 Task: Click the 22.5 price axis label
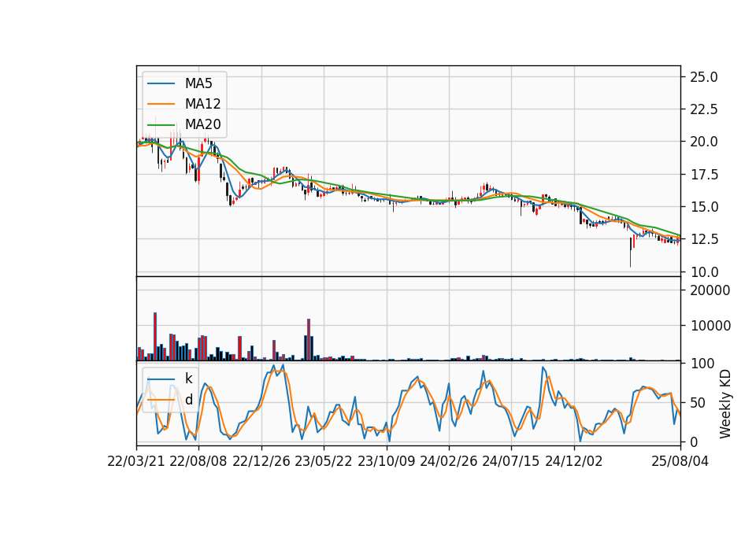[704, 109]
